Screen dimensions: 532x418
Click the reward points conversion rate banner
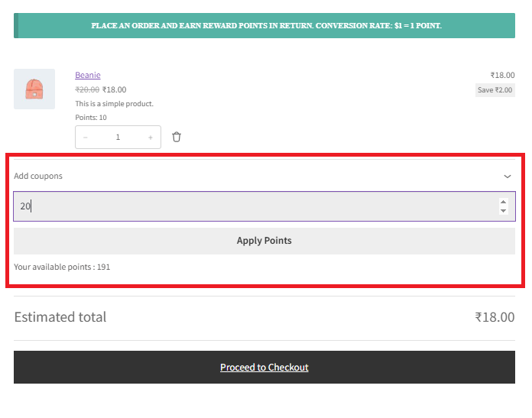tap(264, 26)
